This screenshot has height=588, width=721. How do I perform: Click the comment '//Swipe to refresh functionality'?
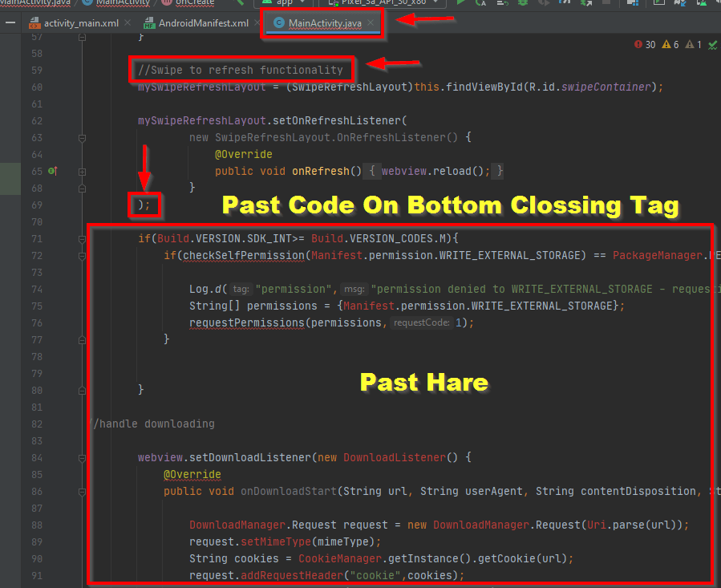click(x=241, y=70)
